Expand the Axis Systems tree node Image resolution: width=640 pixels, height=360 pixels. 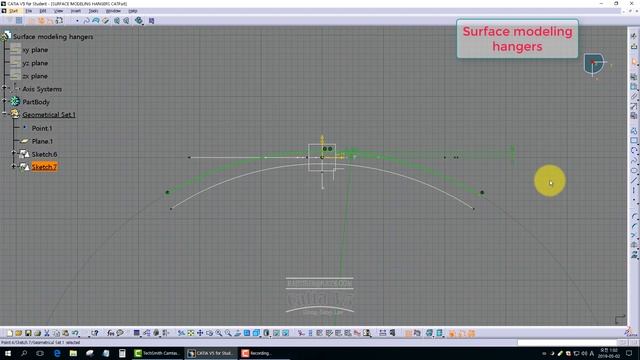[4, 87]
